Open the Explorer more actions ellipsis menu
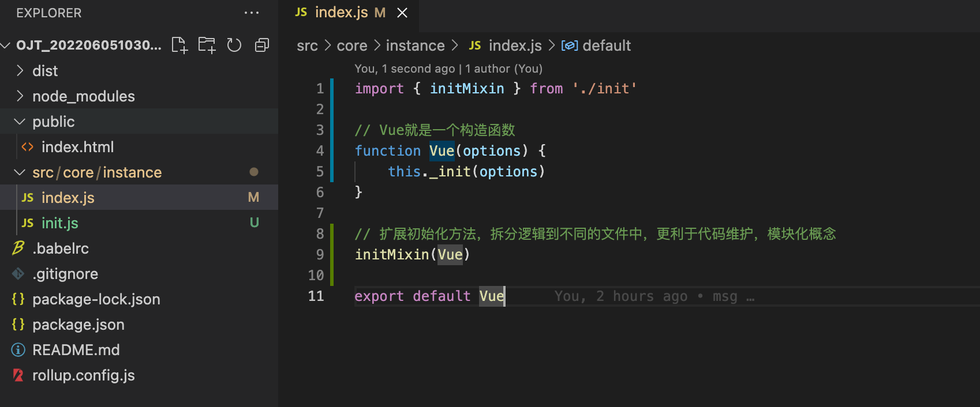This screenshot has width=980, height=407. coord(252,13)
